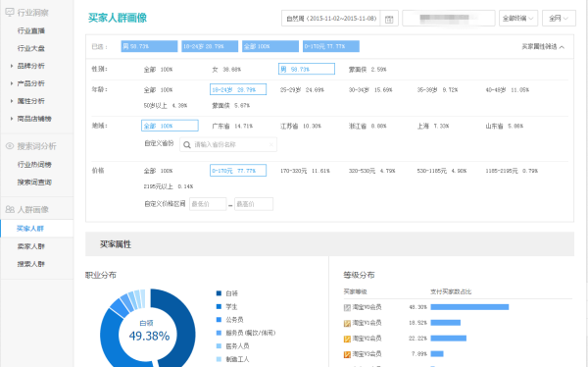Click the 学生 legend color square
The height and width of the screenshot is (367, 588).
(219, 306)
